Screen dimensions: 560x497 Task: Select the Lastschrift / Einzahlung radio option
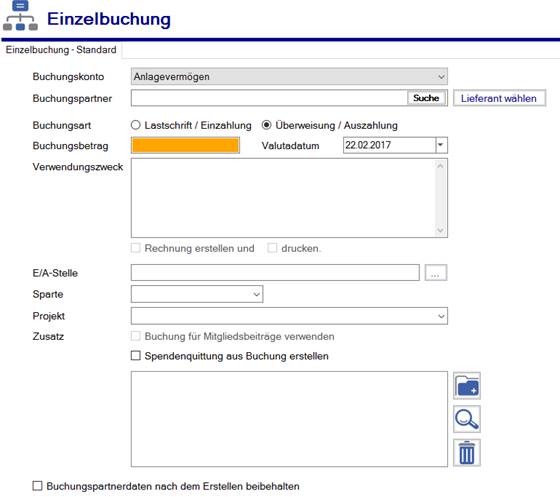pyautogui.click(x=136, y=125)
